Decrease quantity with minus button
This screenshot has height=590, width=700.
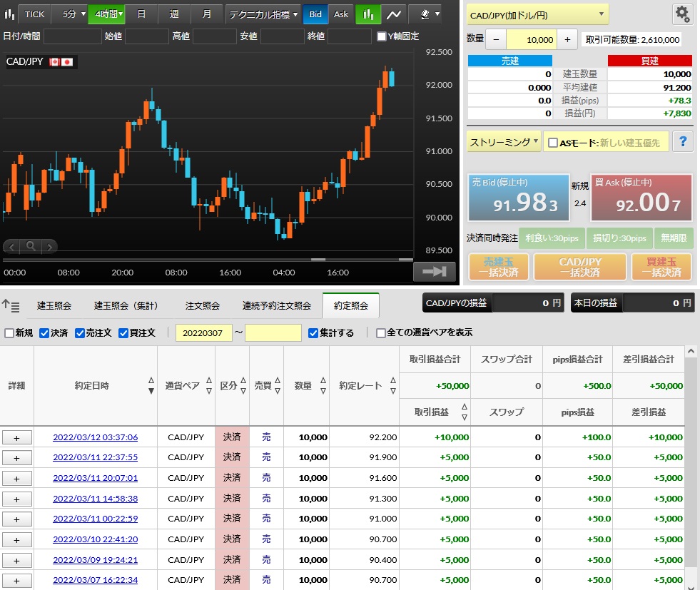(496, 40)
